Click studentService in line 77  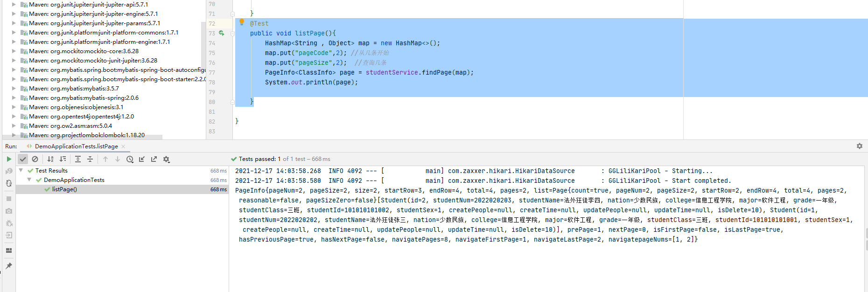tap(392, 72)
